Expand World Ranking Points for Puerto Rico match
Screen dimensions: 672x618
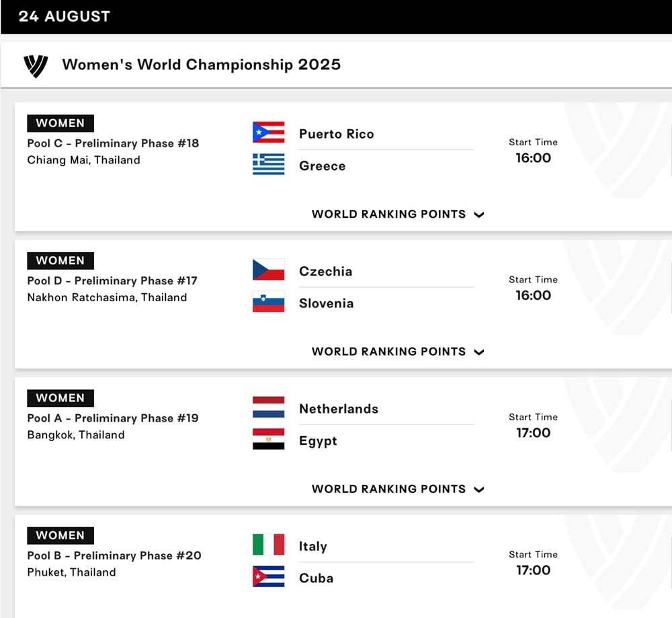(398, 214)
